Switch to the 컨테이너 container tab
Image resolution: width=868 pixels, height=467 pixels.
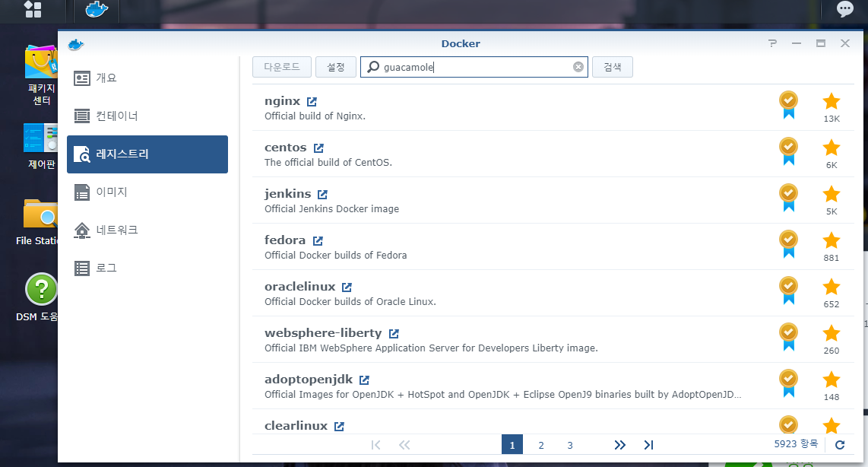coord(147,116)
